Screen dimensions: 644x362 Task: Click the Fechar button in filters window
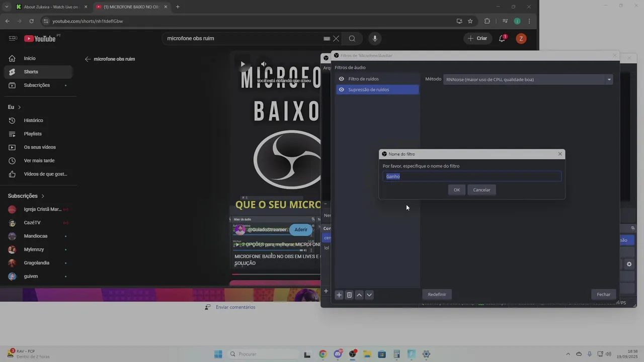(604, 295)
